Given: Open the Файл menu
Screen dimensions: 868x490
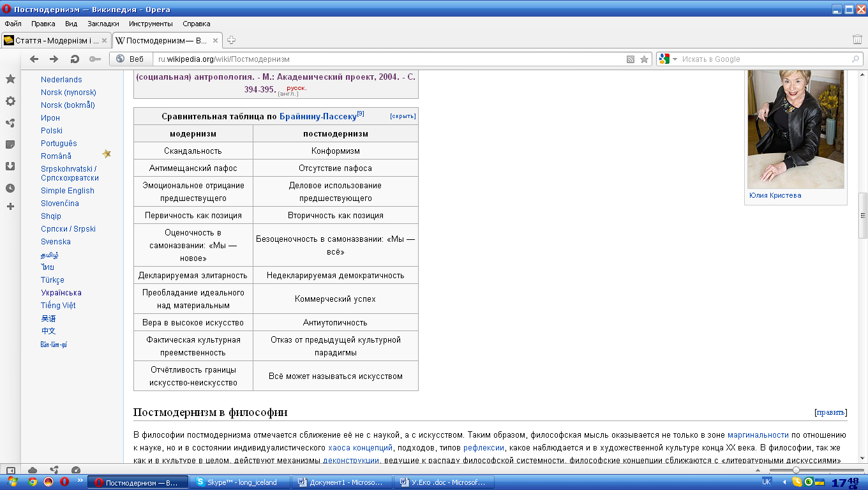Looking at the screenshot, I should click(x=13, y=24).
